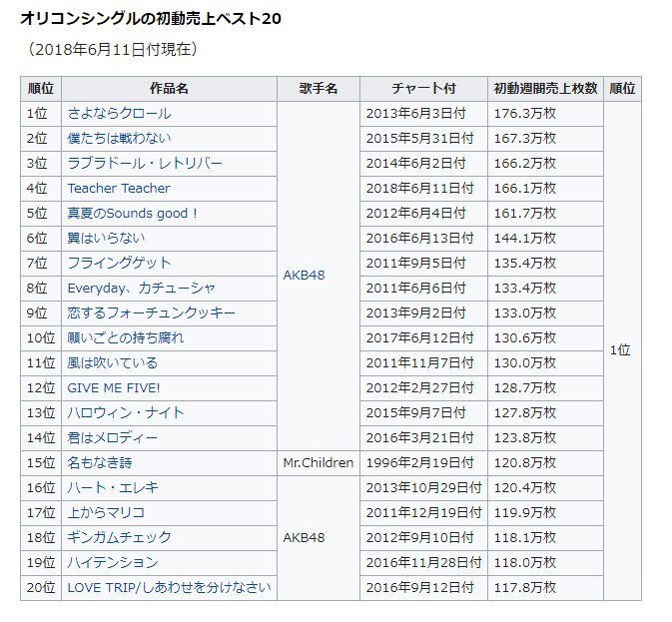Select the 2011年12月19日付 date cell
This screenshot has height=622, width=672.
pos(423,512)
